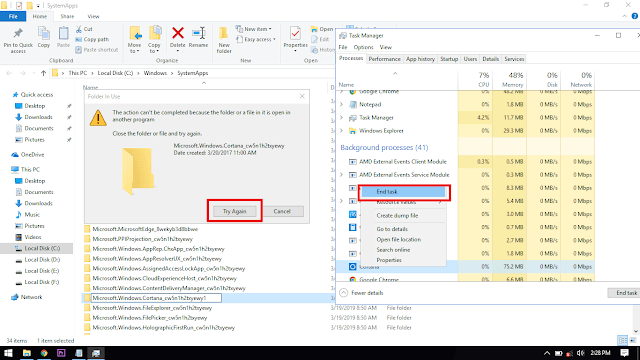Sort processes by Memory column

(x=510, y=80)
